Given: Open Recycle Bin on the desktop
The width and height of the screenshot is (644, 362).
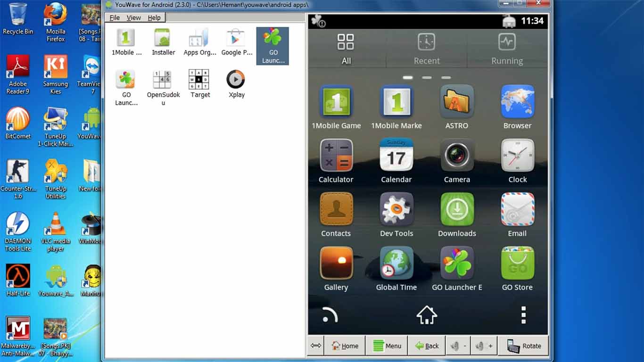Looking at the screenshot, I should click(18, 19).
